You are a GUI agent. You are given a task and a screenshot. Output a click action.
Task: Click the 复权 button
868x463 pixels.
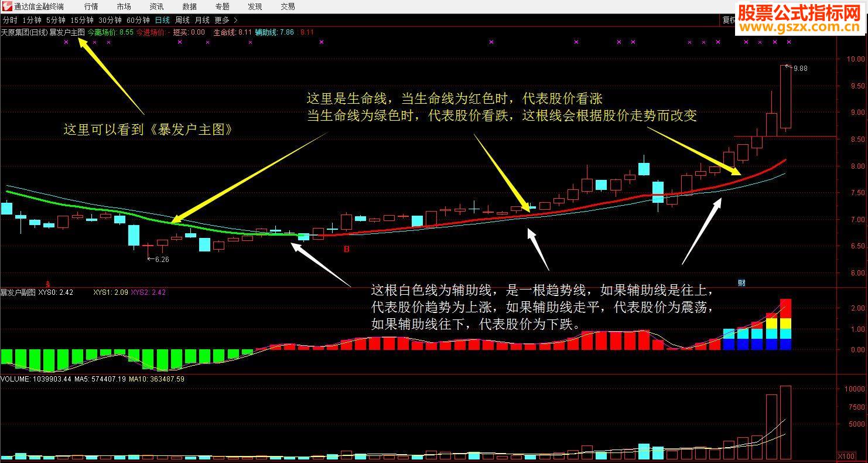(x=729, y=20)
